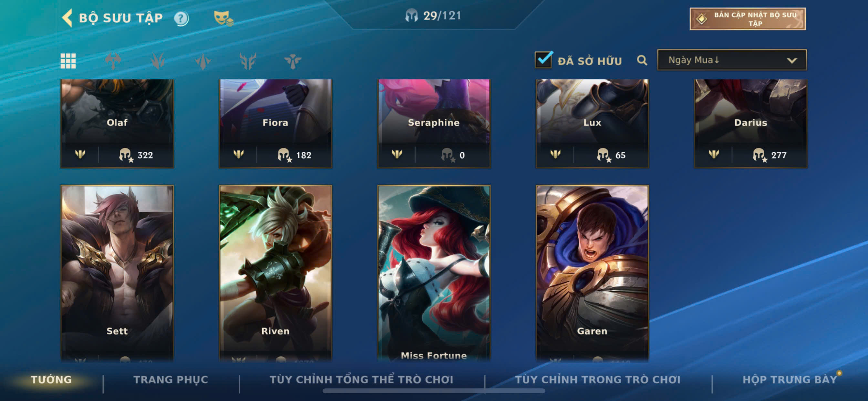Image resolution: width=868 pixels, height=401 pixels.
Task: Open the champion search magnifier
Action: coord(642,60)
